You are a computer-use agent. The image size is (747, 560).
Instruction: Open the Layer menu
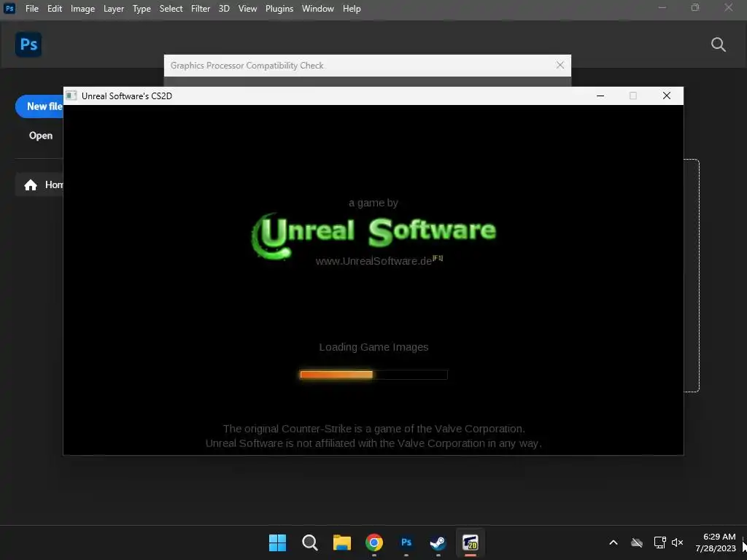point(113,9)
